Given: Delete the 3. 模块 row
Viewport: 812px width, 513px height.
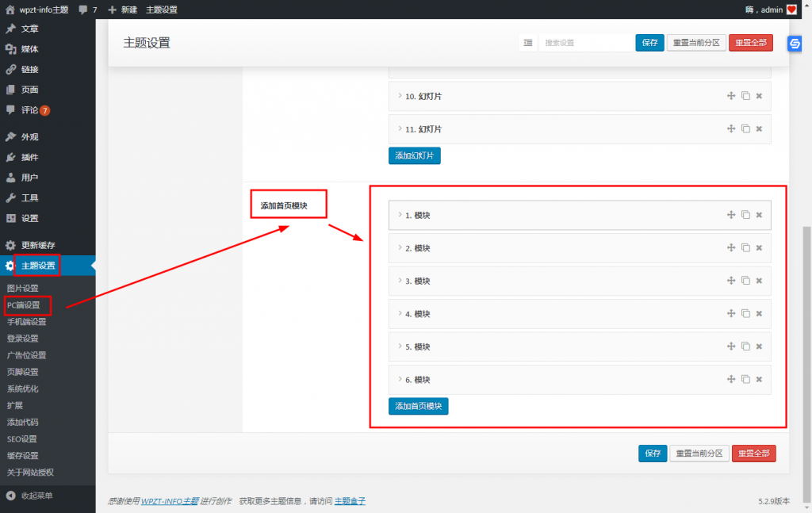Looking at the screenshot, I should [x=759, y=281].
